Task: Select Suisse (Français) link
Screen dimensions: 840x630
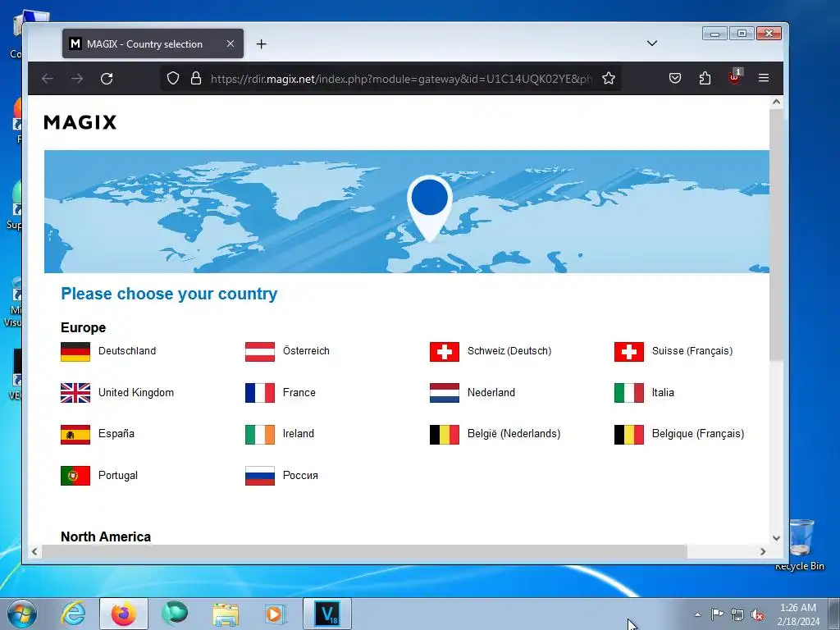Action: click(692, 351)
